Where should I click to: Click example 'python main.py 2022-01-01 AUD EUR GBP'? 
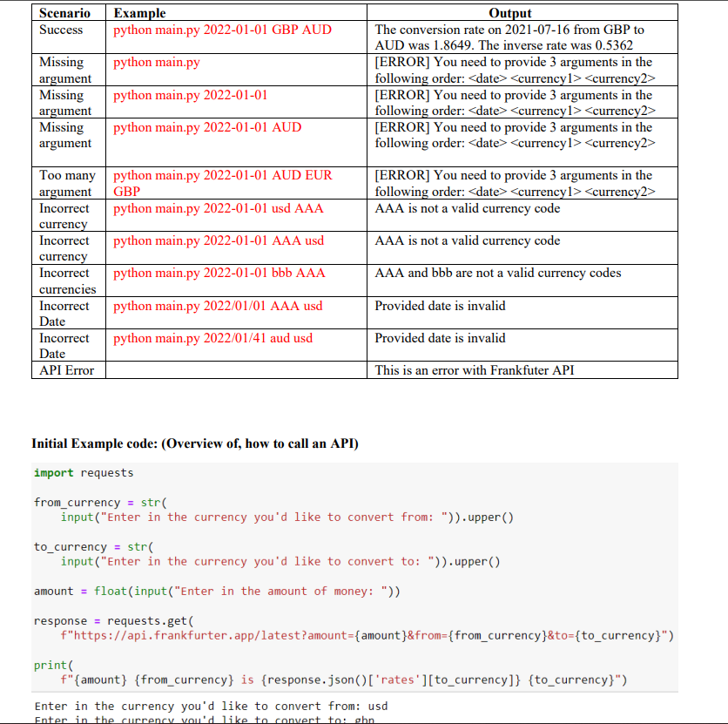coord(223,184)
